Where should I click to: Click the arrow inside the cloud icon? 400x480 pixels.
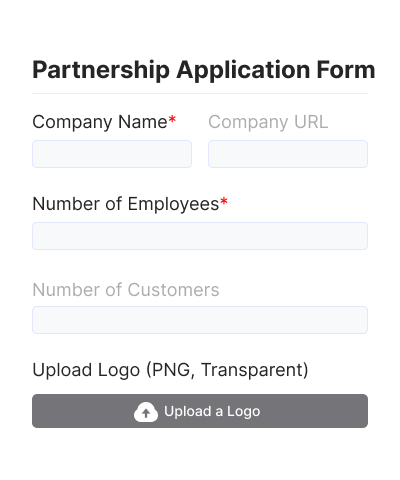point(146,414)
